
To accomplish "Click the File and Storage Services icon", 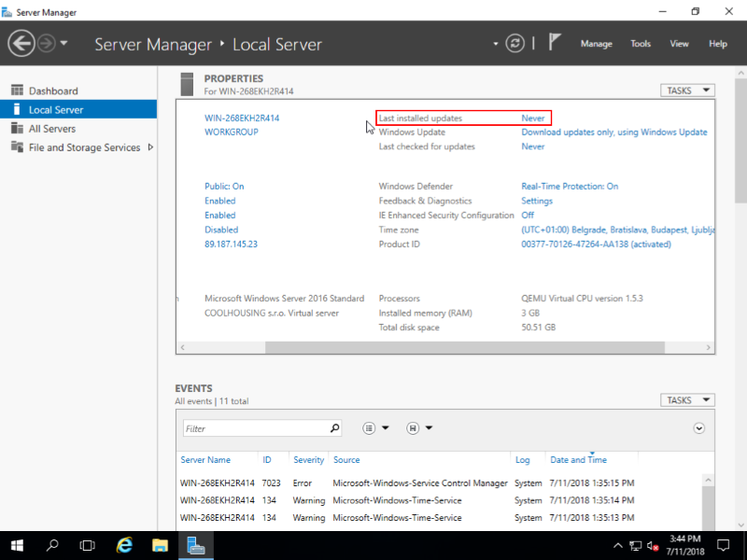I will point(17,147).
